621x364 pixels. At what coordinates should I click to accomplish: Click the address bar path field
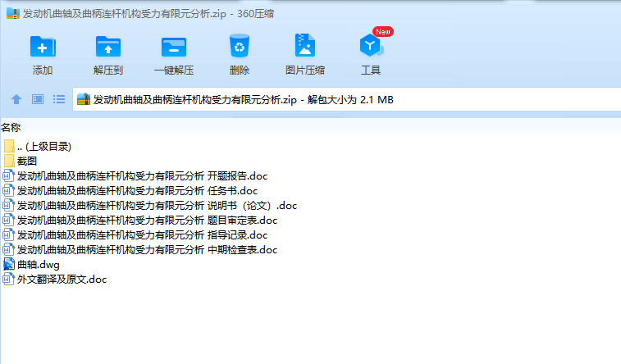point(346,99)
